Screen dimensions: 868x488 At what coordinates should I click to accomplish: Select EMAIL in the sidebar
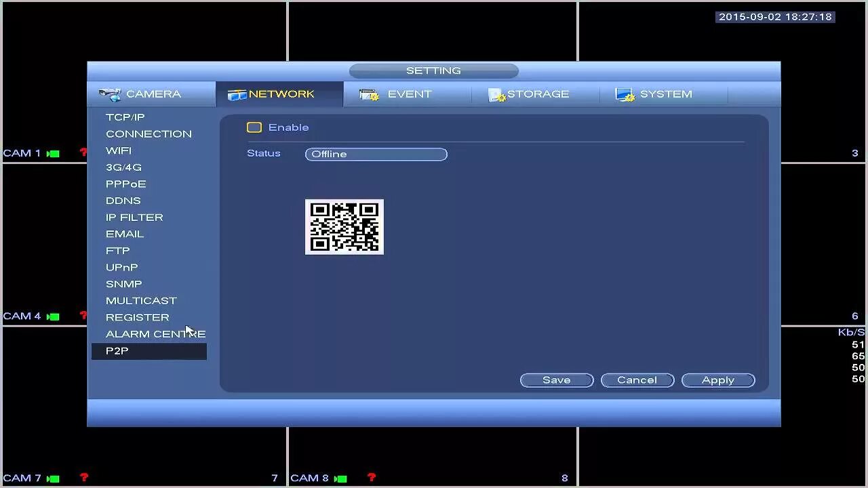point(125,234)
